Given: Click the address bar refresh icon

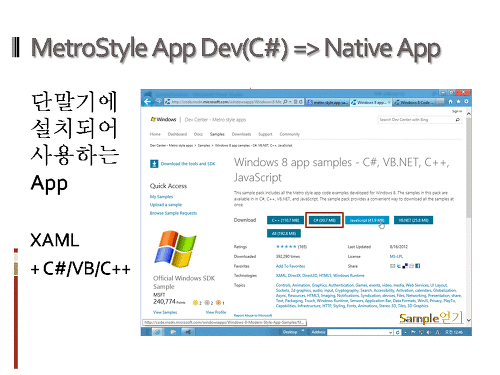Looking at the screenshot, I should pyautogui.click(x=301, y=102).
